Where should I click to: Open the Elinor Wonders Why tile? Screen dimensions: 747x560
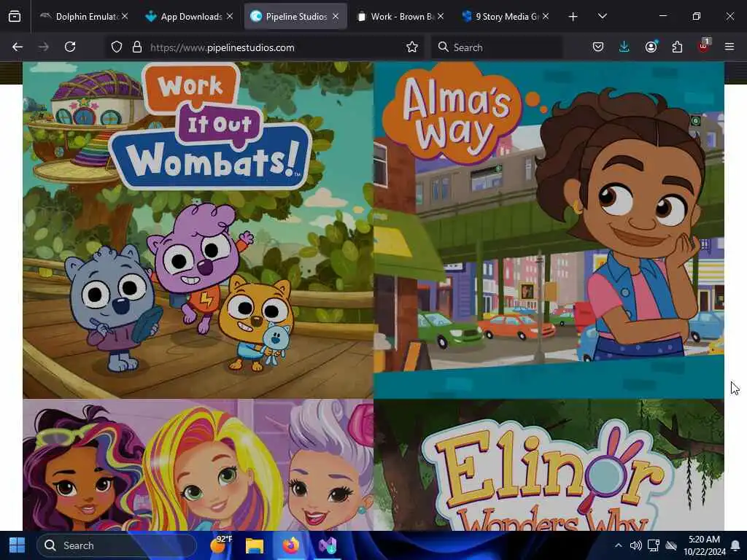tap(549, 465)
